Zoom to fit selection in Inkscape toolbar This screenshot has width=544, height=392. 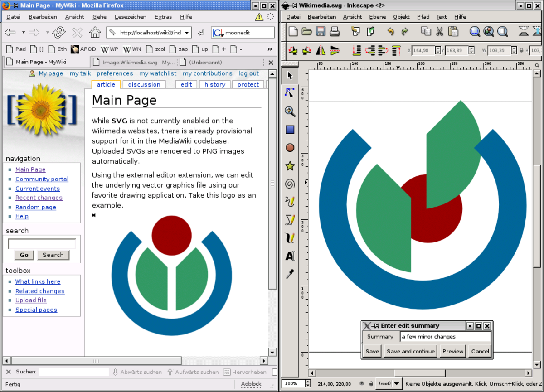(474, 31)
